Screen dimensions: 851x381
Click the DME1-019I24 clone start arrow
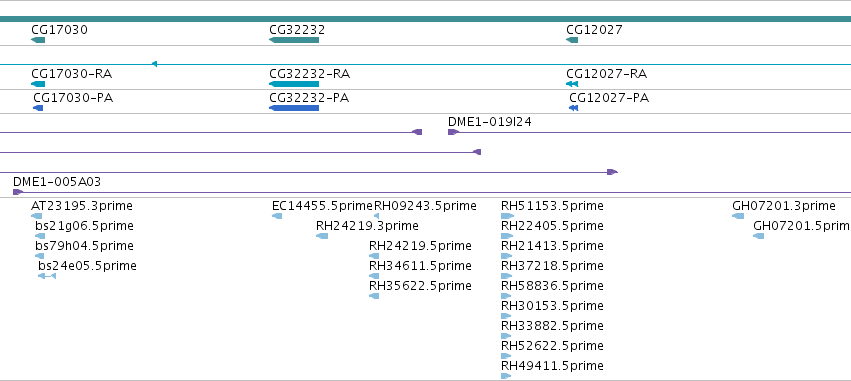(x=453, y=132)
